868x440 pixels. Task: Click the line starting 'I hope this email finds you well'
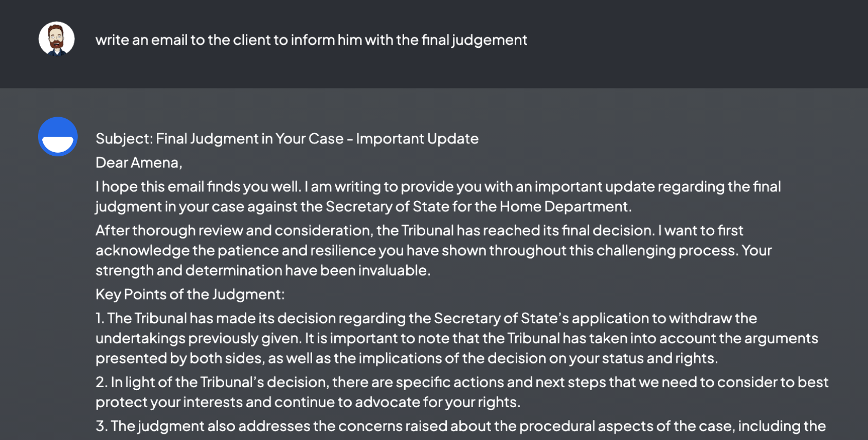[438, 187]
